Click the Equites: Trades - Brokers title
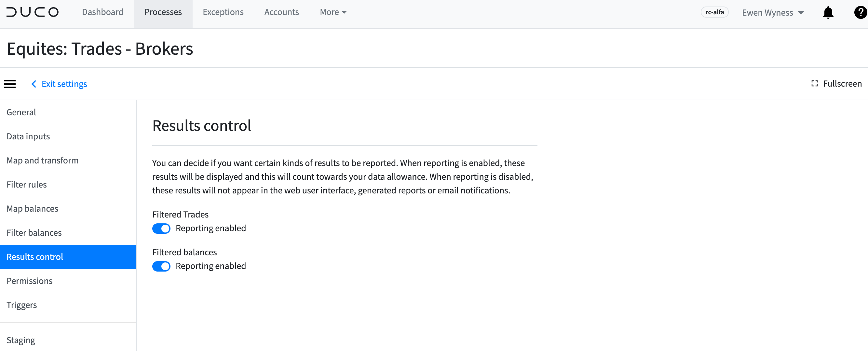 [100, 49]
